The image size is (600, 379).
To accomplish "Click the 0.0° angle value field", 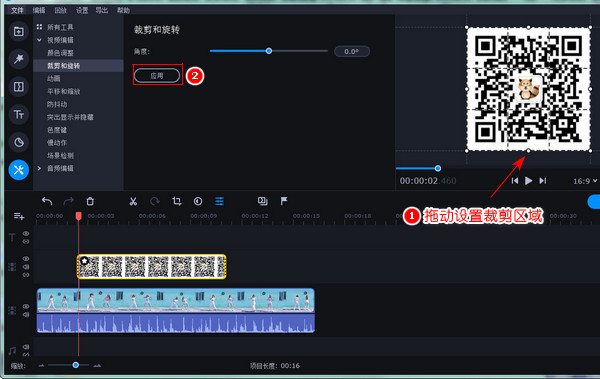I will click(x=352, y=51).
